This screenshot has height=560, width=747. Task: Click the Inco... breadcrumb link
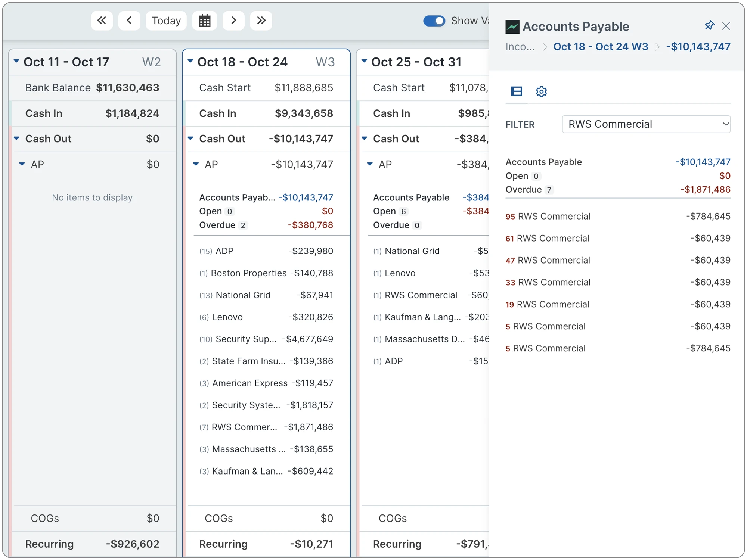(520, 47)
